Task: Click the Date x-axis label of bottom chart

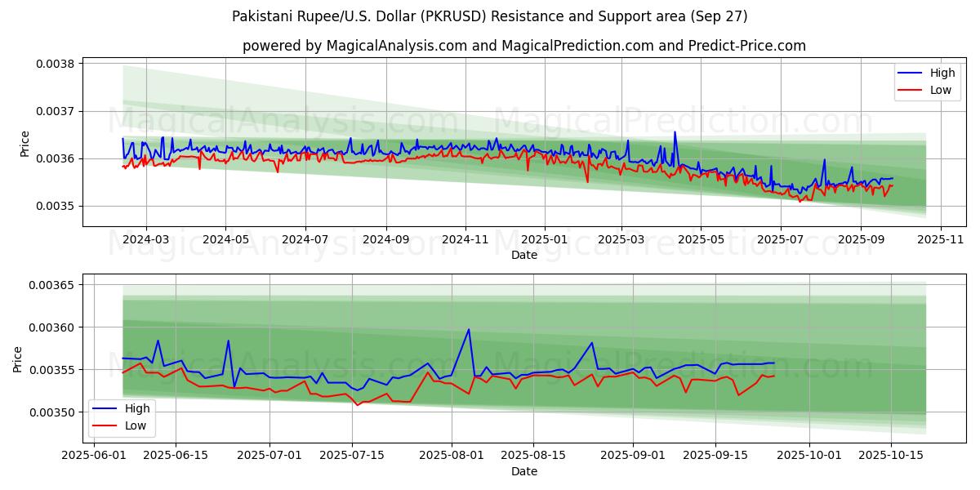Action: click(523, 471)
